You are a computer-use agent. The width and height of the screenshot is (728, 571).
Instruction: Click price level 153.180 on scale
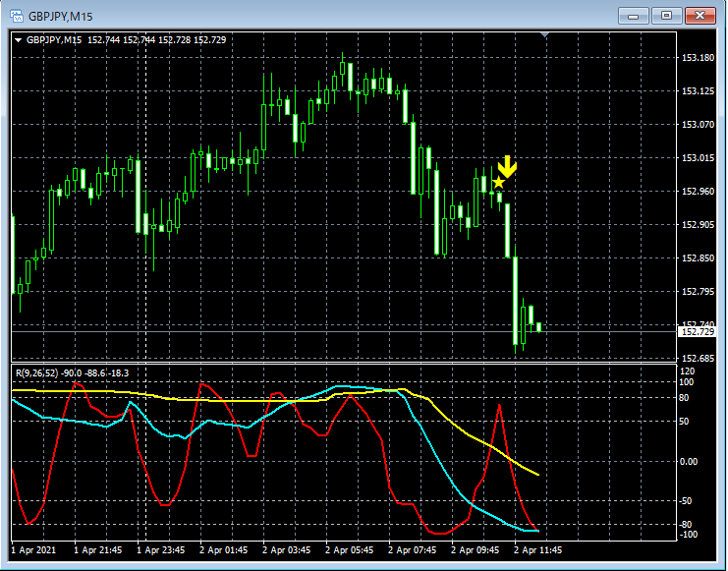698,58
